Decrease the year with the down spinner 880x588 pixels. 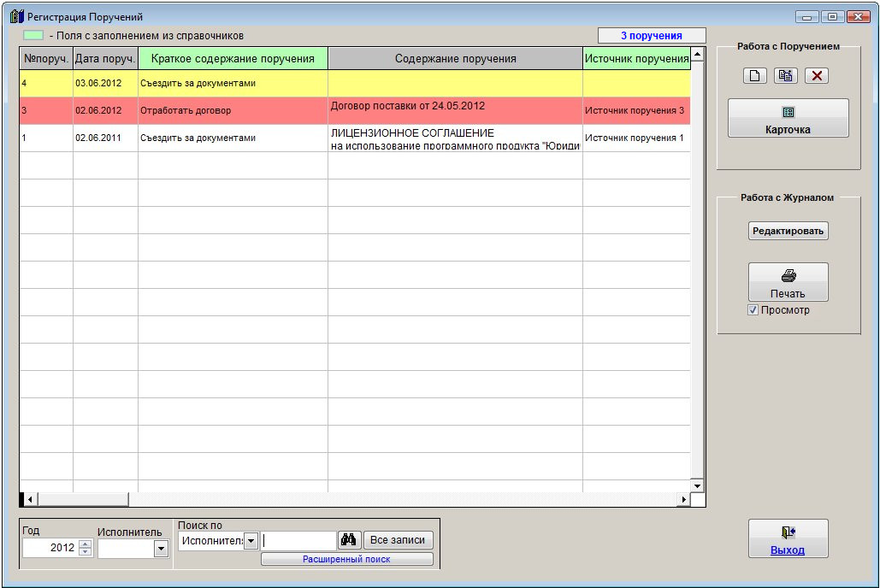pos(86,551)
